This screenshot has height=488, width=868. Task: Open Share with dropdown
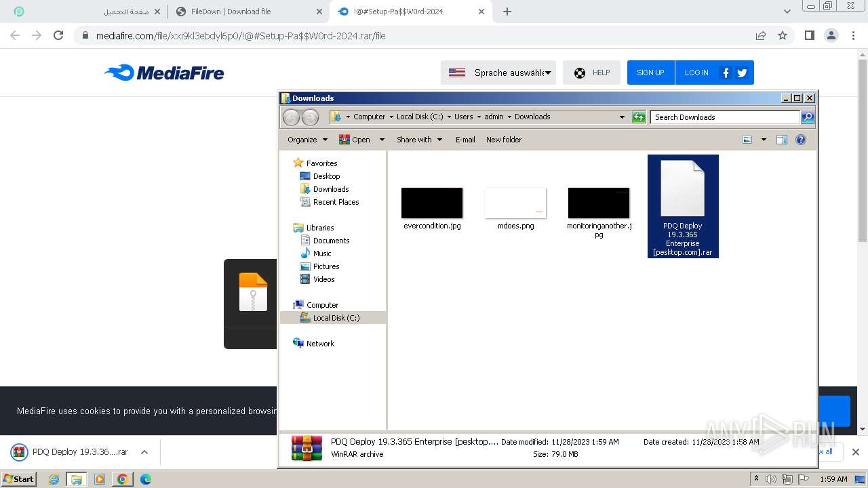pyautogui.click(x=419, y=140)
